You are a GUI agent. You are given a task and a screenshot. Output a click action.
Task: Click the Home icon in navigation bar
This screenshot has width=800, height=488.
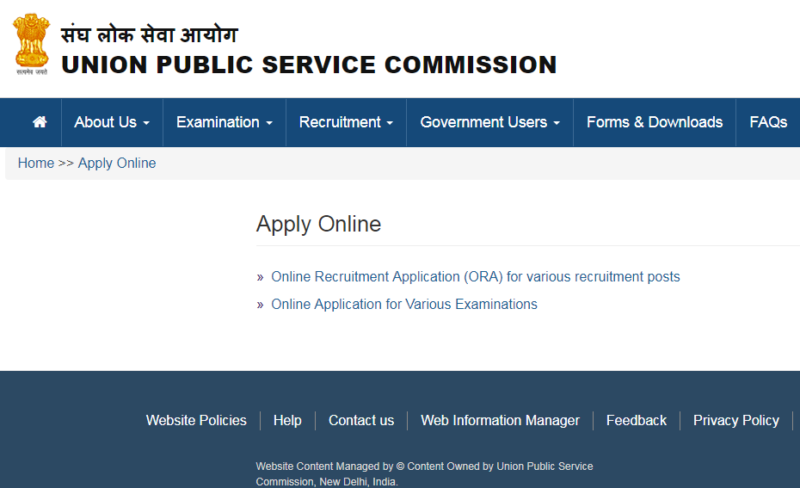[40, 122]
